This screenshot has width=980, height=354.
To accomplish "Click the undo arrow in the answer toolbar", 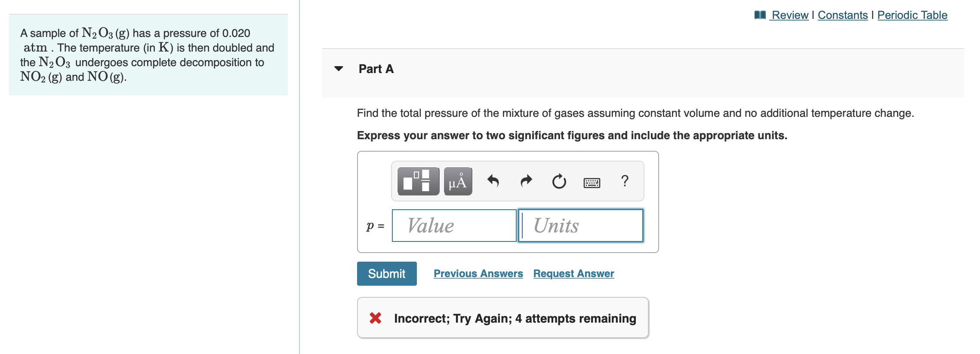I will coord(494,181).
